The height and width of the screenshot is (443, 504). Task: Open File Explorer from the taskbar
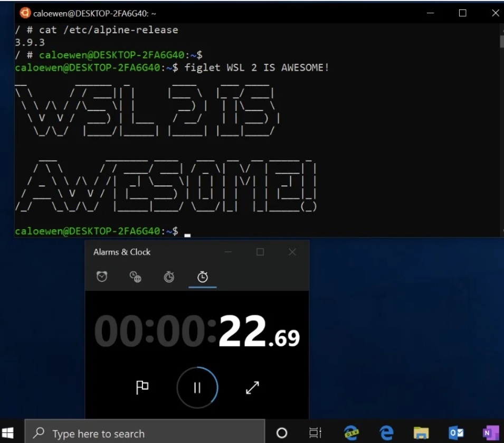click(x=421, y=433)
